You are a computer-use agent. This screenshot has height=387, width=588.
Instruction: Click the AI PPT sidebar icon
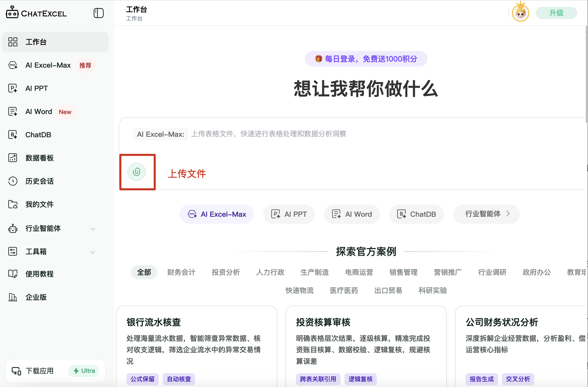click(x=13, y=88)
